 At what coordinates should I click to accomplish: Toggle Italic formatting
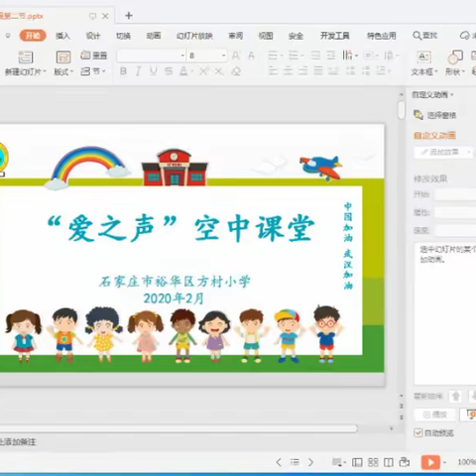click(x=138, y=71)
